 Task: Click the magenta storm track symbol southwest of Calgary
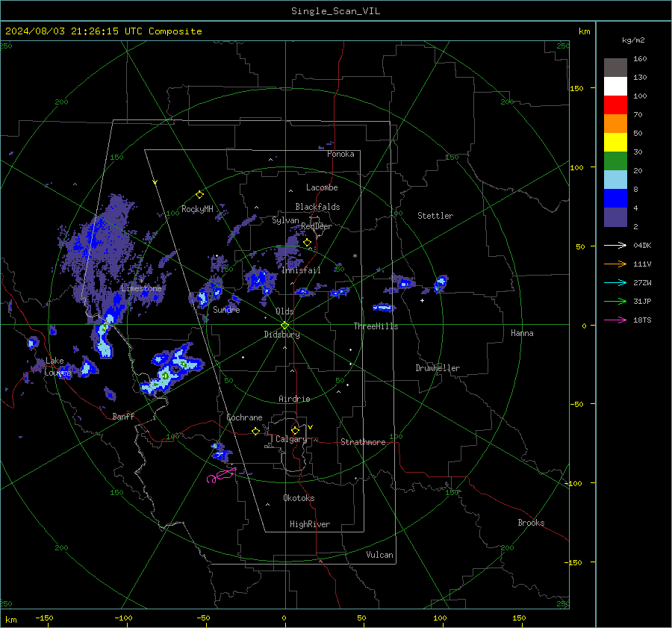pos(221,476)
